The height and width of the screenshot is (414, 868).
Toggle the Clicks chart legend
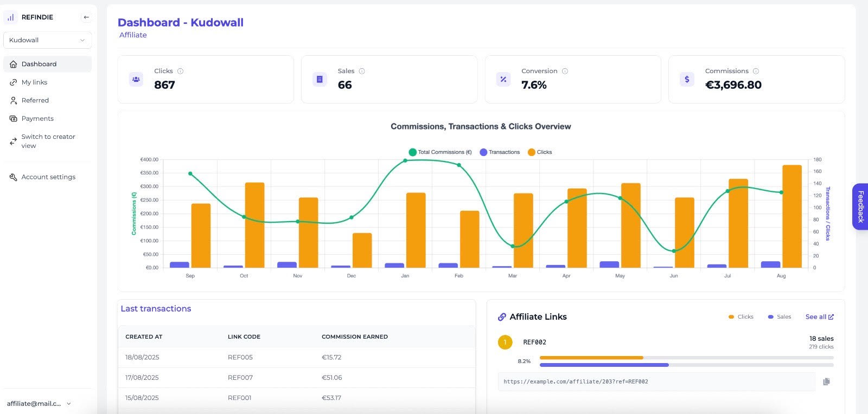point(540,152)
